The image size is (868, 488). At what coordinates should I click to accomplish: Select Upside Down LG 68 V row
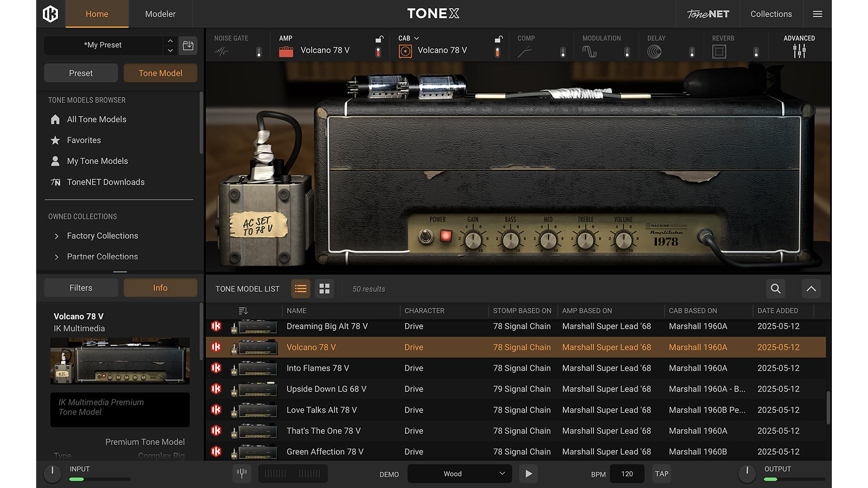pos(516,389)
